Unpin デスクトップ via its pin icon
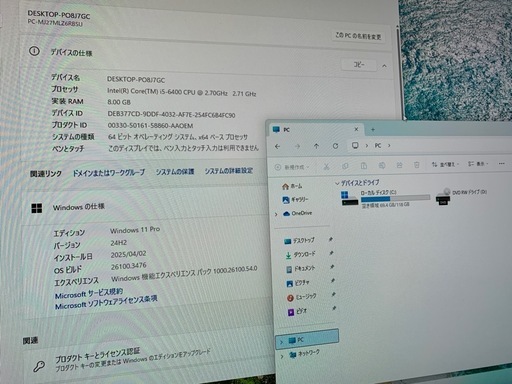Viewport: 512px width, 384px height. 331,239
